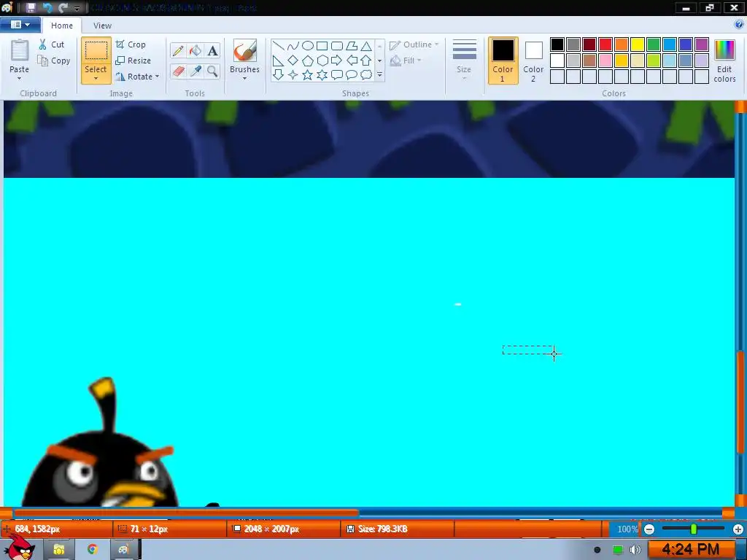Choose the Right triangle shape

tap(279, 61)
